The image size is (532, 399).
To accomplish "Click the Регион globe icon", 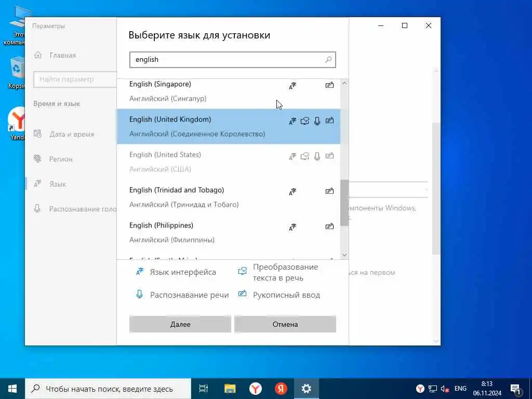I will (x=37, y=158).
